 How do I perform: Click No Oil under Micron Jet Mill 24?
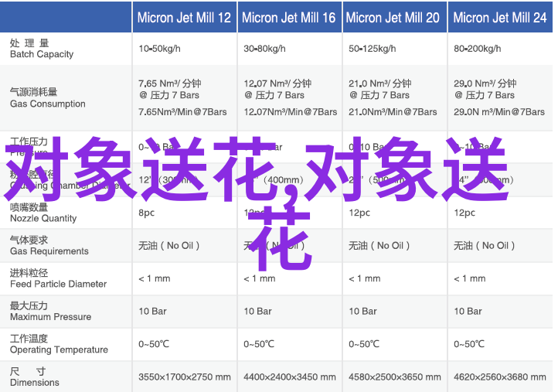pos(485,246)
